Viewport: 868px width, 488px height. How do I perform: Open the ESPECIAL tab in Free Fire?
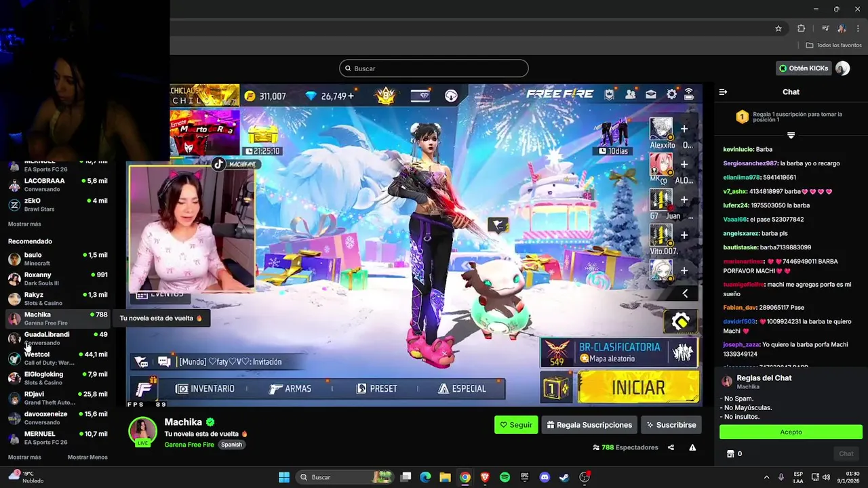pos(462,388)
